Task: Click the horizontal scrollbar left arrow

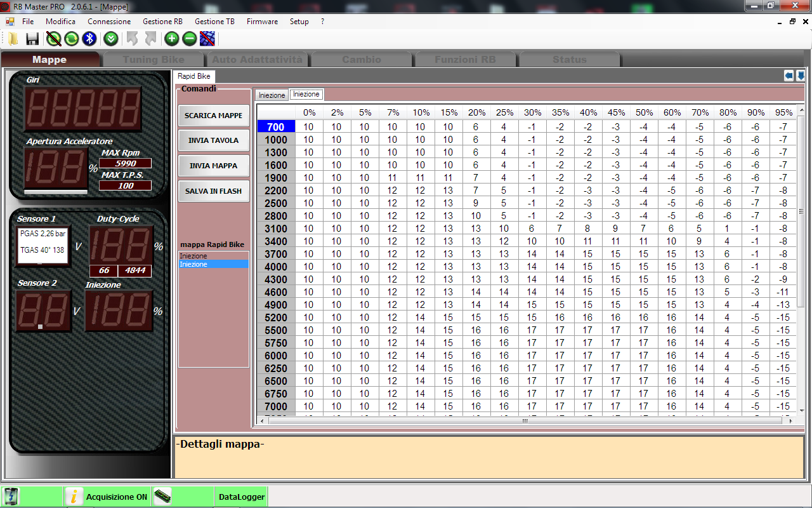Action: [x=261, y=420]
